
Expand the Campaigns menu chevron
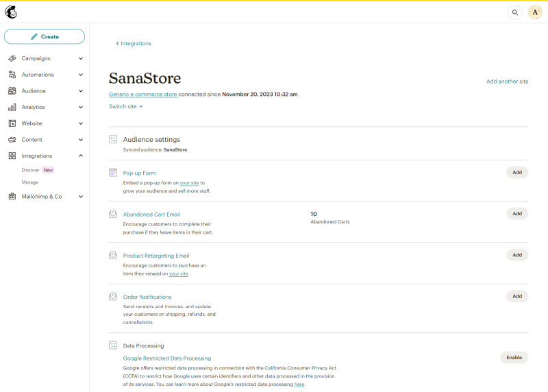pos(81,58)
